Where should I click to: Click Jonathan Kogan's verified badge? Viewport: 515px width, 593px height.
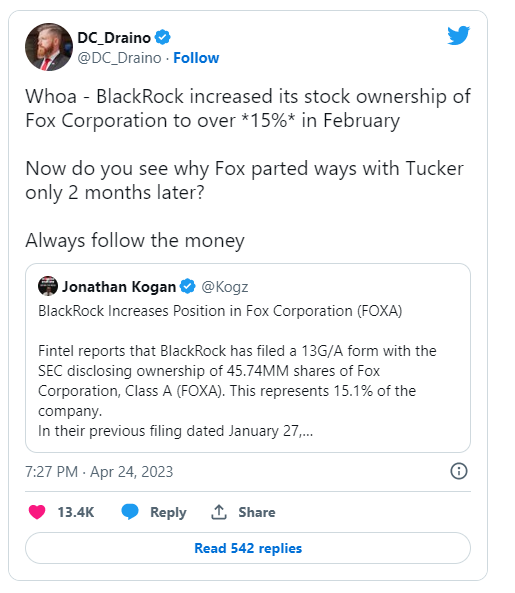tap(188, 286)
